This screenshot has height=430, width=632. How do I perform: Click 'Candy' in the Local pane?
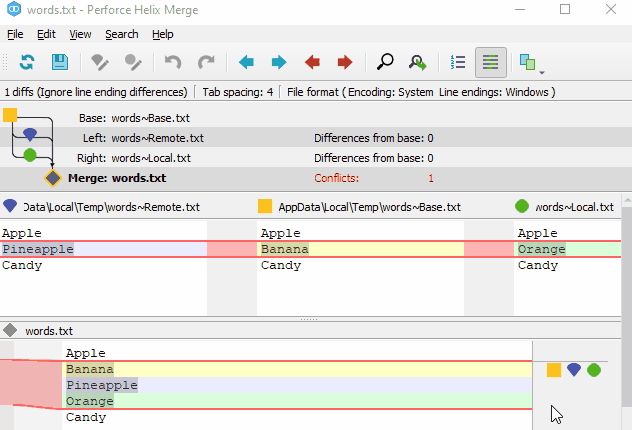[538, 265]
